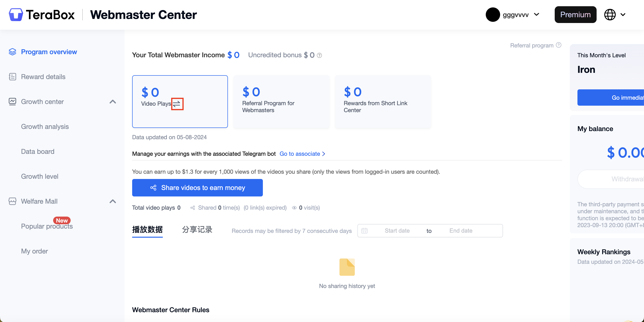Switch to the 播放数据 tab
This screenshot has height=322, width=644.
pos(147,230)
